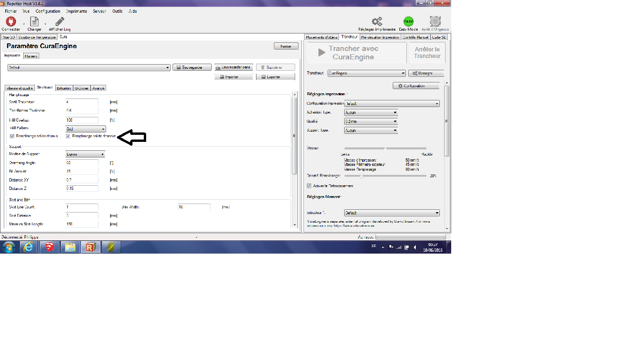This screenshot has width=644, height=362.
Task: Toggle Remplissage solide dessus checkbox
Action: [x=12, y=136]
